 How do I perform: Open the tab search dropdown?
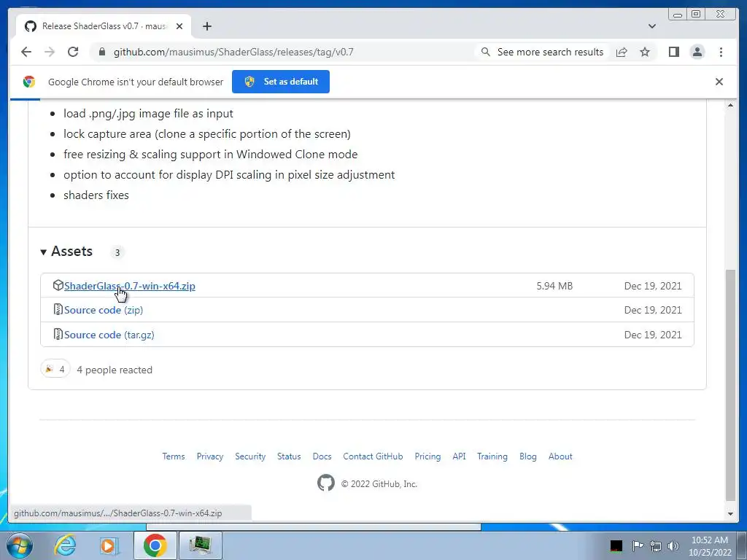point(651,26)
